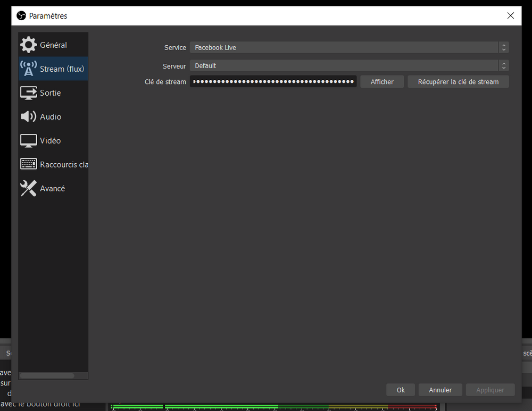Confirm settings with the Ok button
The width and height of the screenshot is (532, 411).
pos(401,390)
